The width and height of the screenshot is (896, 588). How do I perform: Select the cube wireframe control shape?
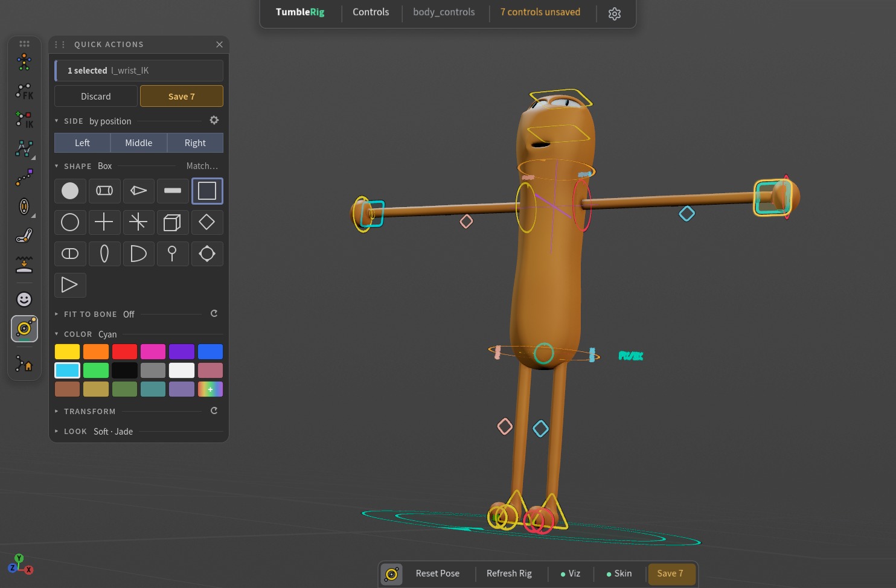point(173,222)
